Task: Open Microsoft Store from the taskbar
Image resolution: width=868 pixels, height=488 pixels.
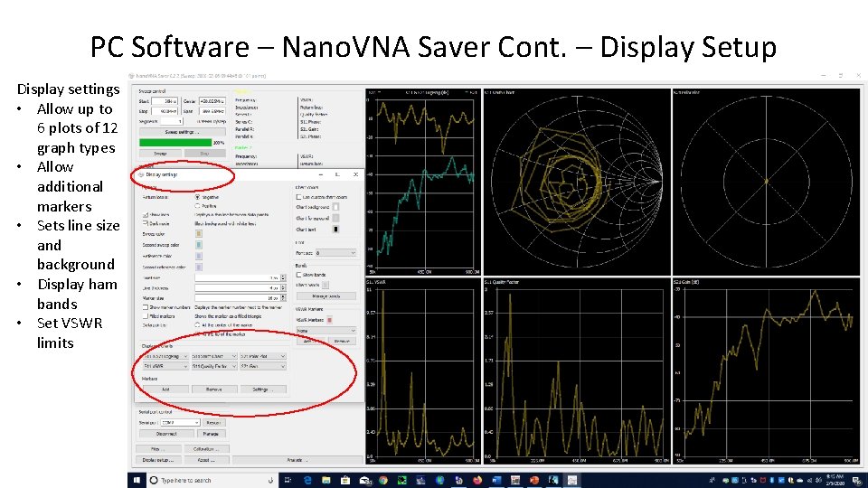Action: pyautogui.click(x=344, y=480)
